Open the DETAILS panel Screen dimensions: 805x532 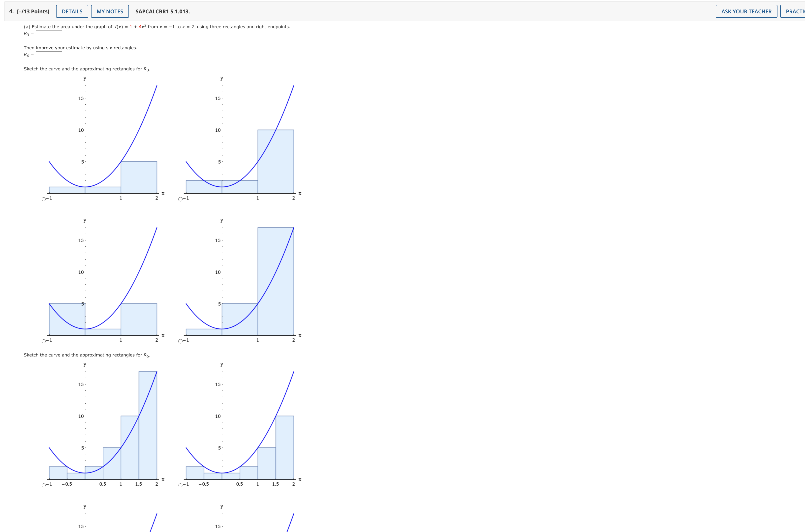pyautogui.click(x=72, y=11)
